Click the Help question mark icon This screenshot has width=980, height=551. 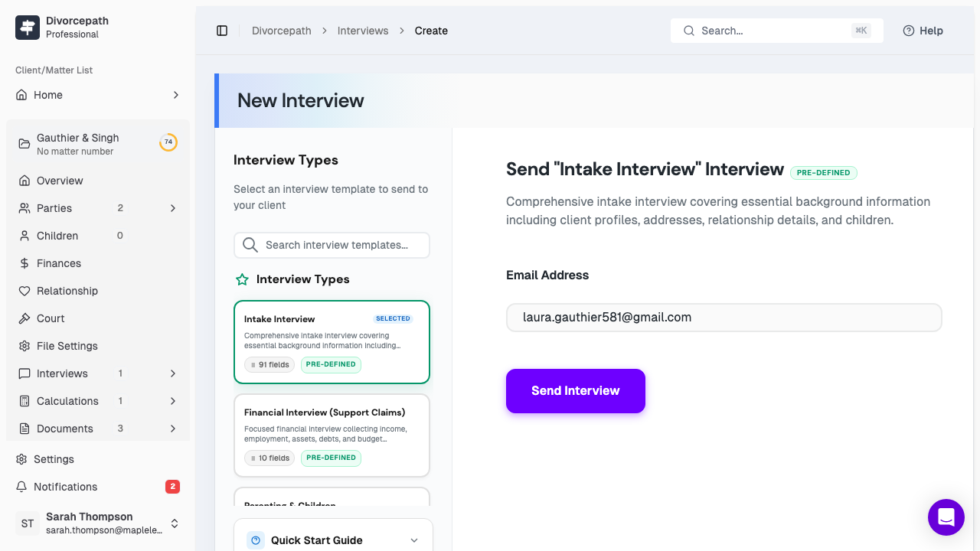(x=909, y=31)
